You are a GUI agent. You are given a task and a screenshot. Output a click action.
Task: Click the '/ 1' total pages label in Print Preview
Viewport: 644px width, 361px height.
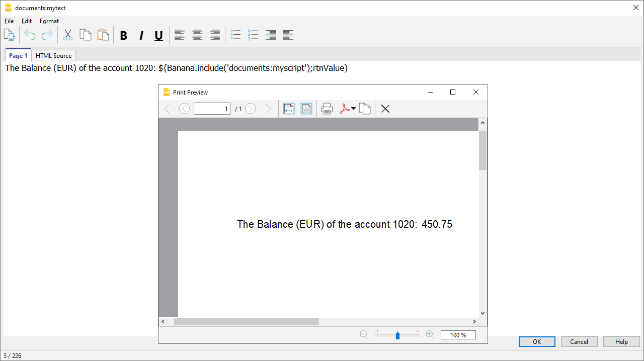(x=238, y=109)
